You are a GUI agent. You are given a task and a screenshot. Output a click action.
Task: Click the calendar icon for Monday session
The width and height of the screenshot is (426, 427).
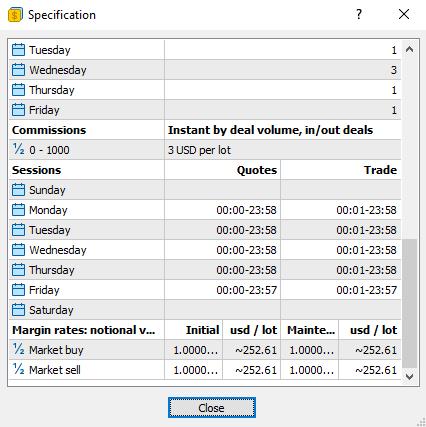pos(18,210)
